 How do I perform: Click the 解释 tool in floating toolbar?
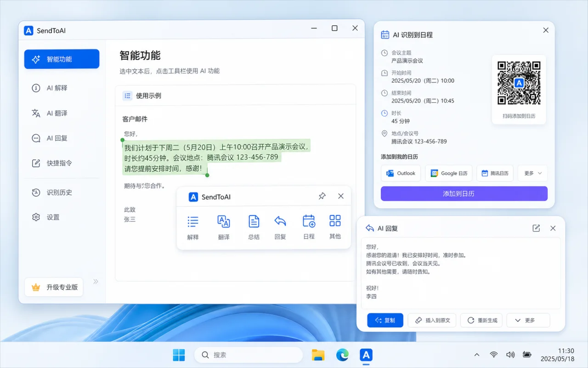pos(193,227)
